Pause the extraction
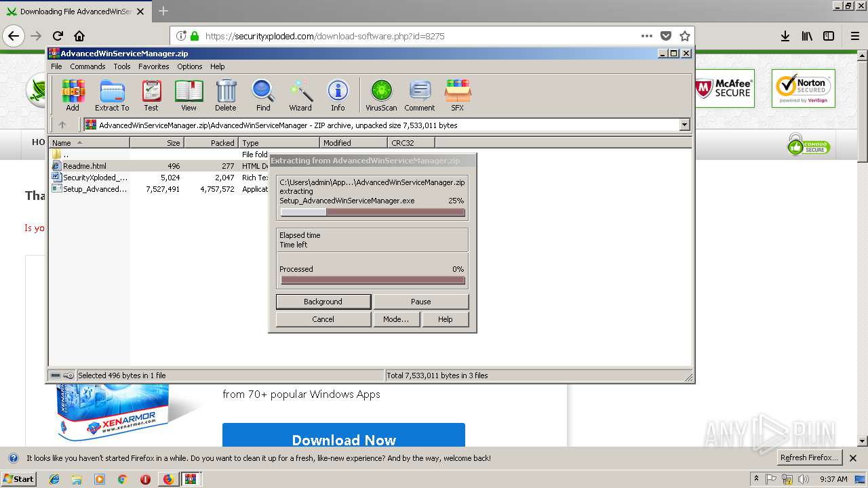 coord(421,302)
